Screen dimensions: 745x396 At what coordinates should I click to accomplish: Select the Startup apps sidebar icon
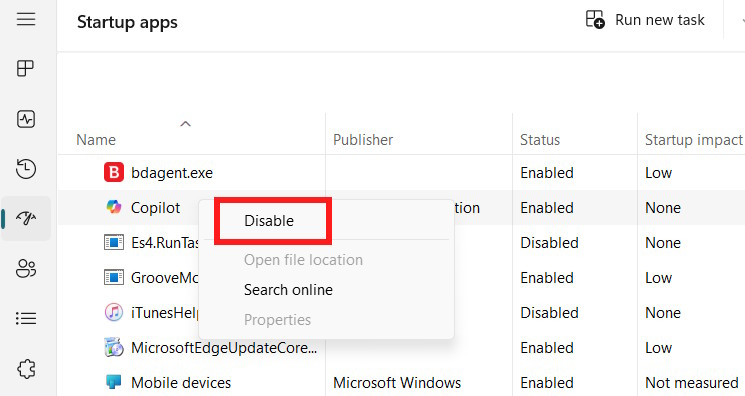(x=26, y=218)
